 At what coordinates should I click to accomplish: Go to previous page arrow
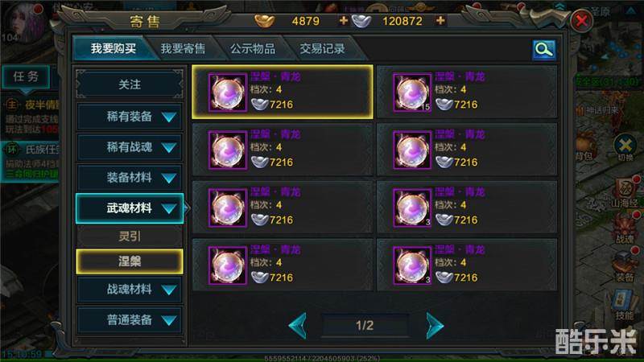coord(298,326)
